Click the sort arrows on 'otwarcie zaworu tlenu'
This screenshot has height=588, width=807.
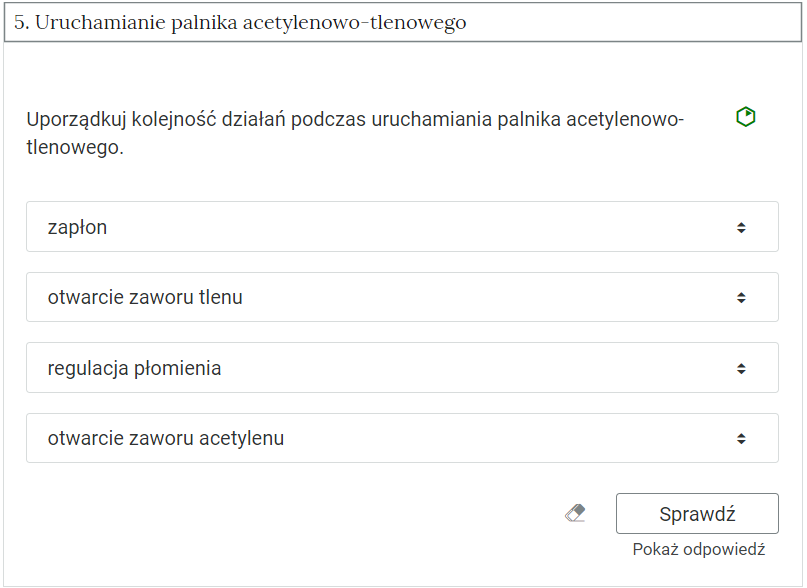click(741, 296)
